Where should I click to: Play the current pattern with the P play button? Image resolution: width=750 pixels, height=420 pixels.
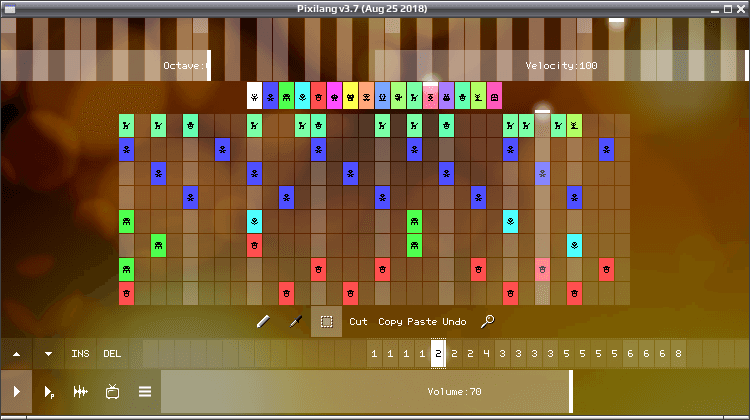coord(48,392)
